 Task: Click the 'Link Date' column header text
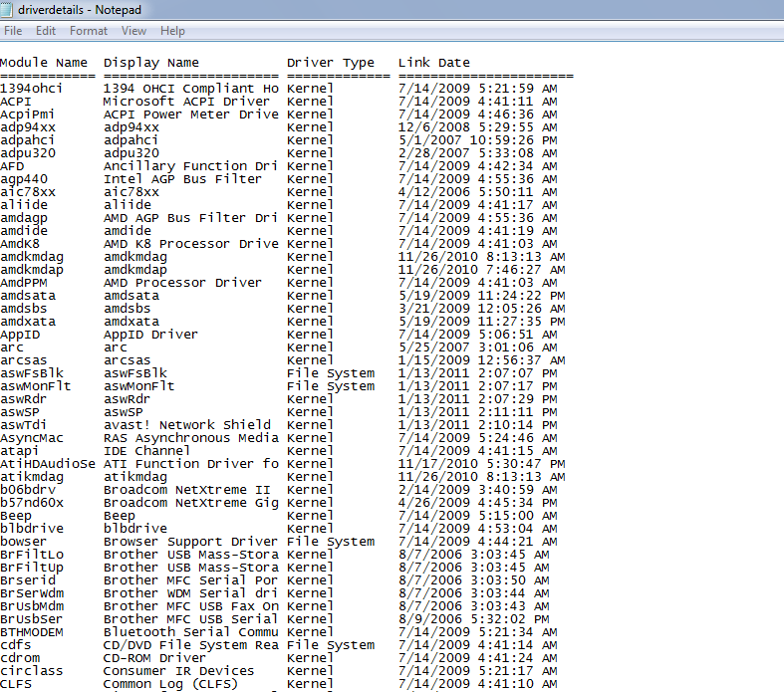pyautogui.click(x=434, y=63)
